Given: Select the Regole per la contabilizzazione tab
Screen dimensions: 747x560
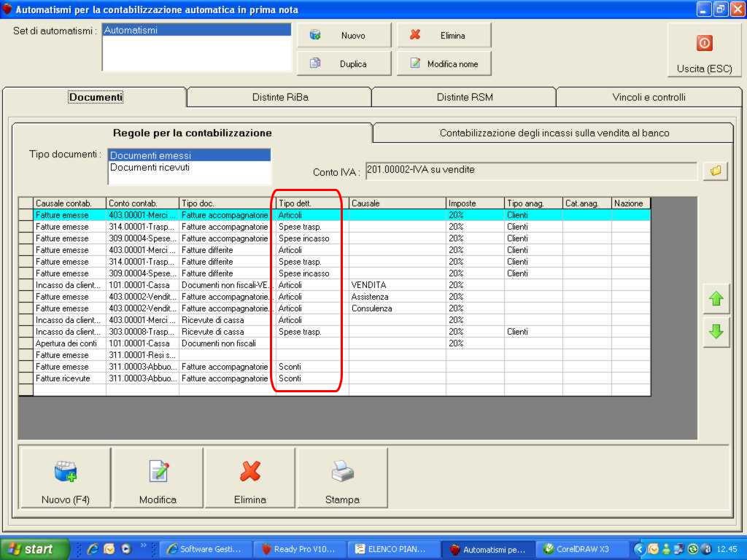Looking at the screenshot, I should (192, 133).
